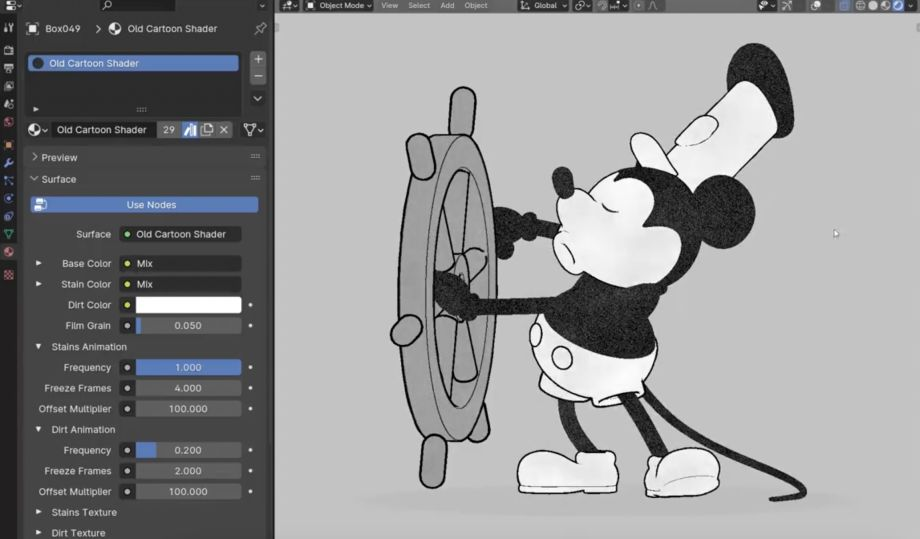This screenshot has height=539, width=920.
Task: Click the search icon in properties editor
Action: point(107,5)
